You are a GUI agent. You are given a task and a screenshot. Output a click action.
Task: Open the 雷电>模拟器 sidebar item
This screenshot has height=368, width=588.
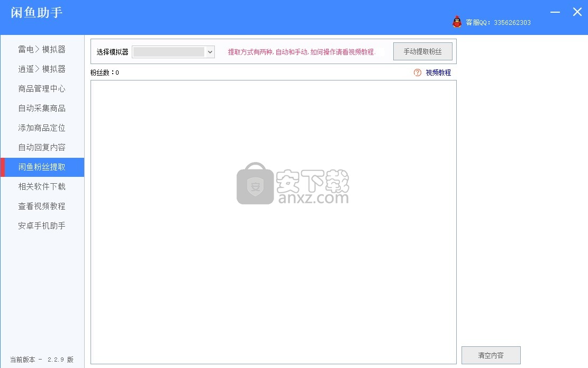pyautogui.click(x=42, y=50)
